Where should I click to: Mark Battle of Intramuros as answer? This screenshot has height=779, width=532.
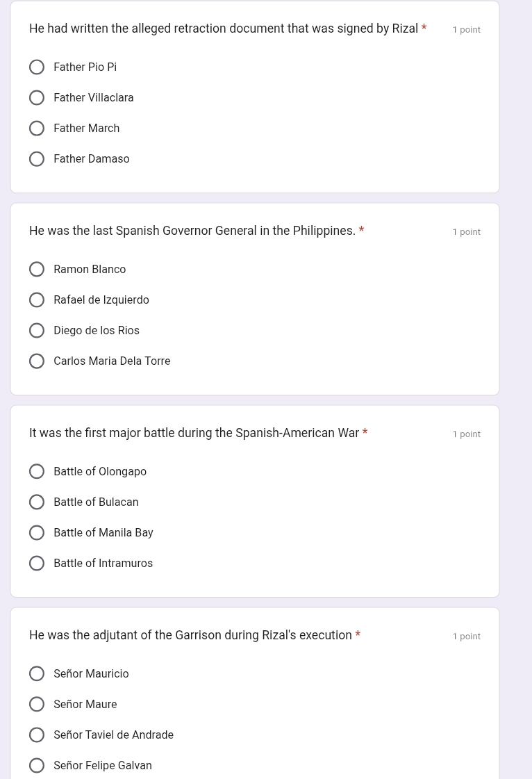(x=37, y=564)
